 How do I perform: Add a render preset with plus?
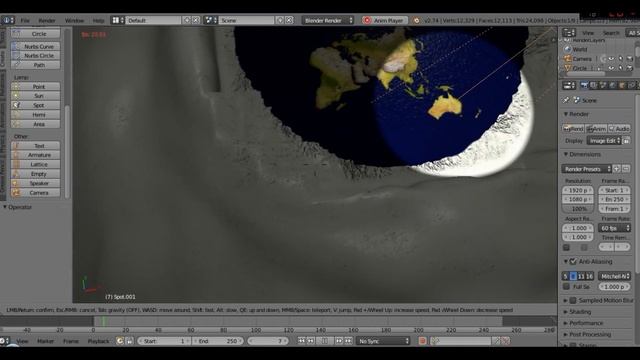(x=616, y=169)
